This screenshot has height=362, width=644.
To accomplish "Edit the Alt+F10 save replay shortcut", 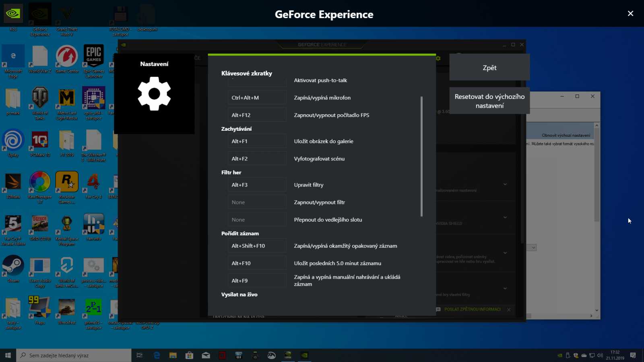I will coord(257,263).
